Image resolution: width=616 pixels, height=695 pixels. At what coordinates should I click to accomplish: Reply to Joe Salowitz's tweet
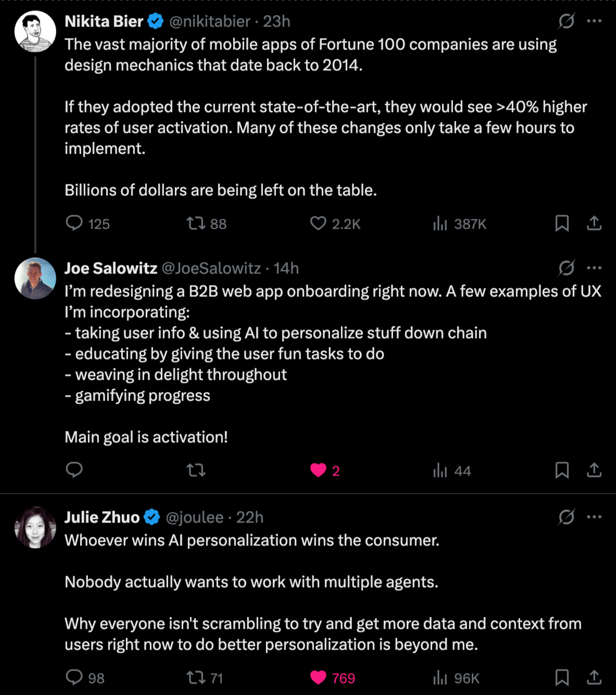click(74, 470)
